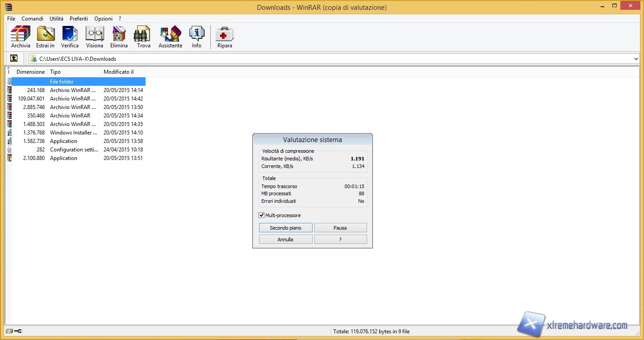Select the Archivia toolbar icon
The width and height of the screenshot is (644, 340).
(20, 37)
